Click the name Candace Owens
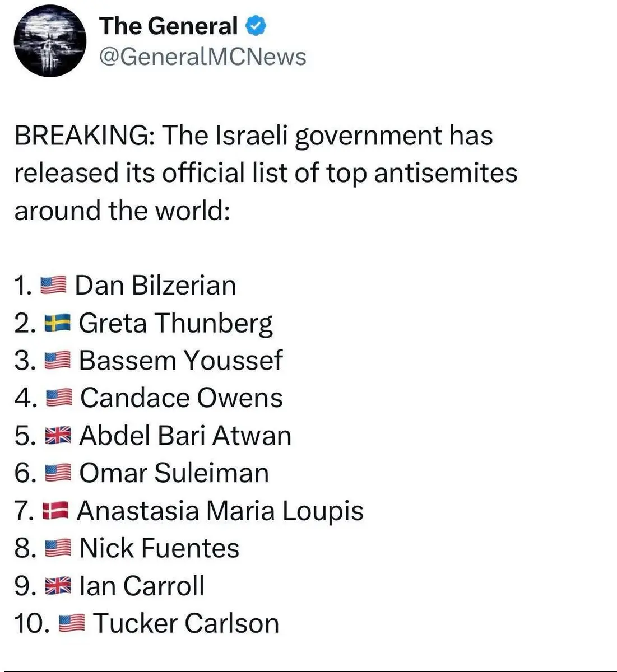The width and height of the screenshot is (617, 672). coord(181,398)
